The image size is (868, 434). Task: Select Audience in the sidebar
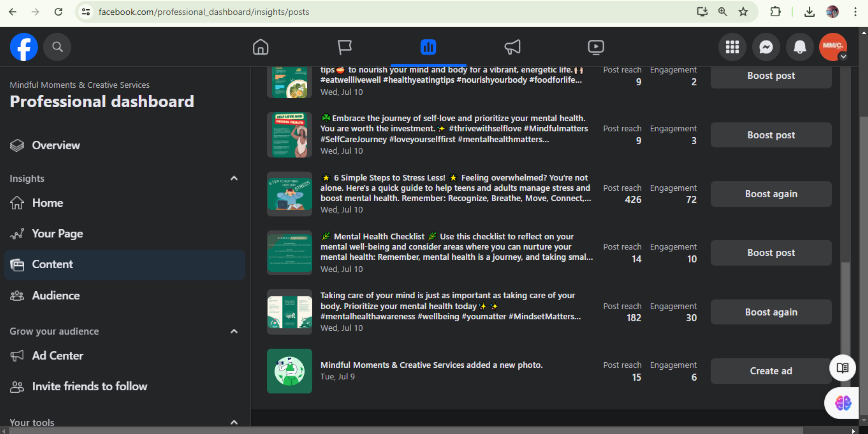pos(56,295)
